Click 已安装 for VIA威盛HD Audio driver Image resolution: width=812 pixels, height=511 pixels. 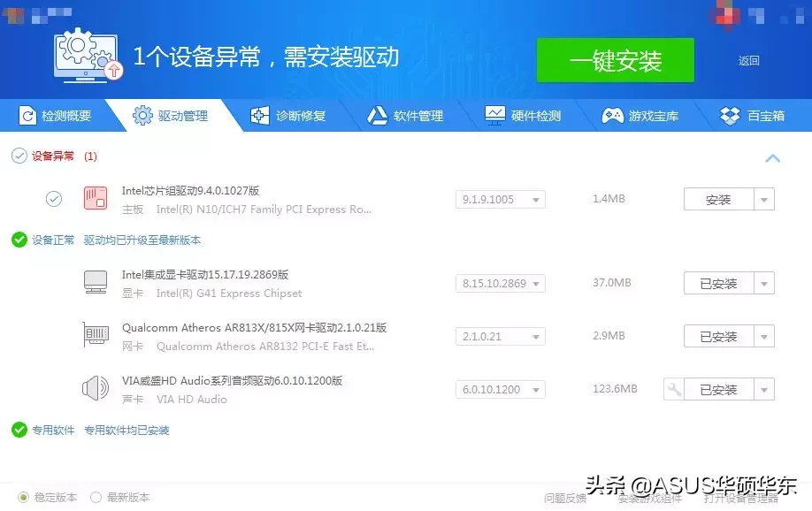tap(718, 389)
